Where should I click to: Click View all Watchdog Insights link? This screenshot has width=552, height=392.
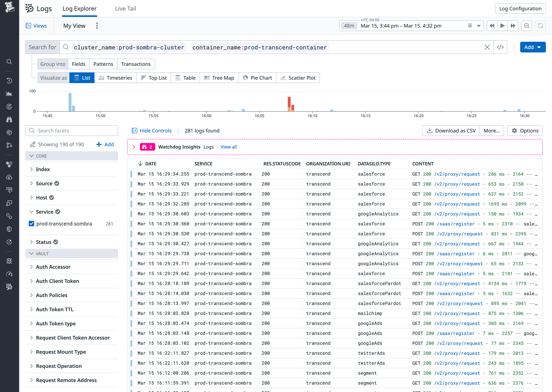228,147
